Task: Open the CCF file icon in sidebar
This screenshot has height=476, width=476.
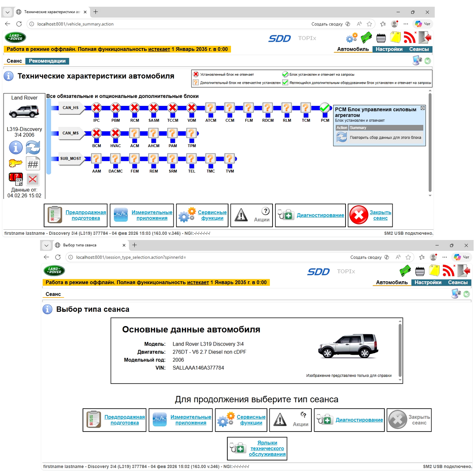Action: tap(16, 179)
